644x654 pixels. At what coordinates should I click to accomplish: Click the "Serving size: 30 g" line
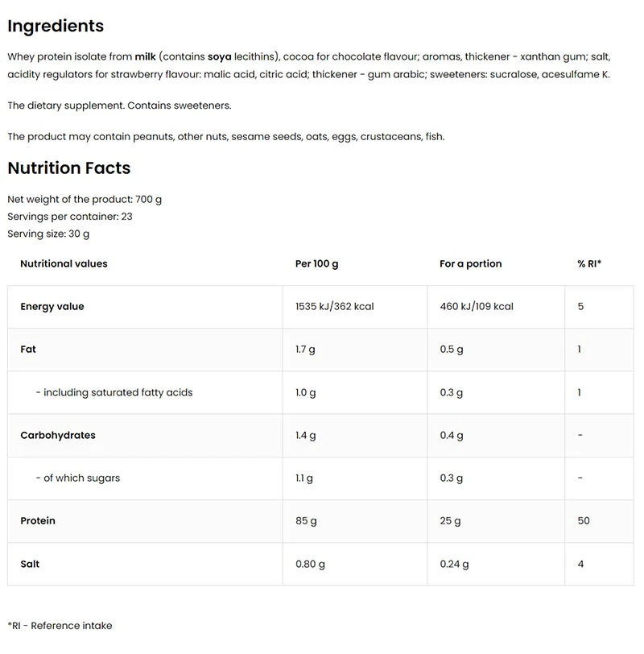48,234
